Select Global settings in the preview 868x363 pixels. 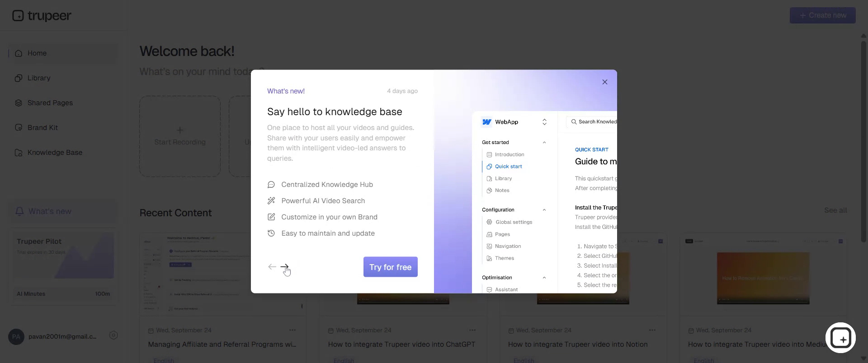(509, 222)
